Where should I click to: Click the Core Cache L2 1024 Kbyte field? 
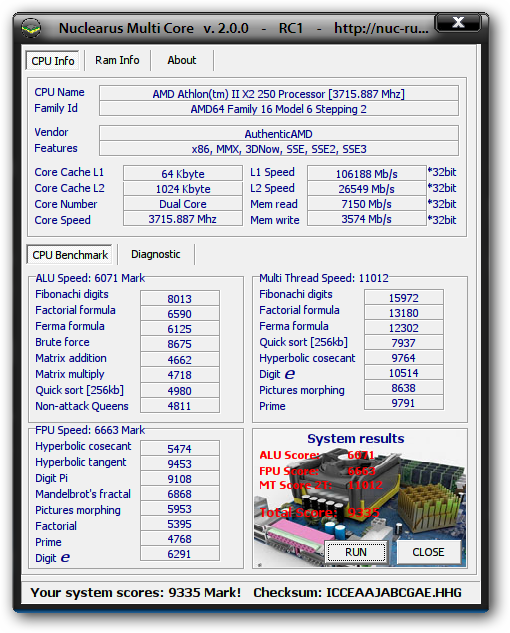[x=183, y=189]
